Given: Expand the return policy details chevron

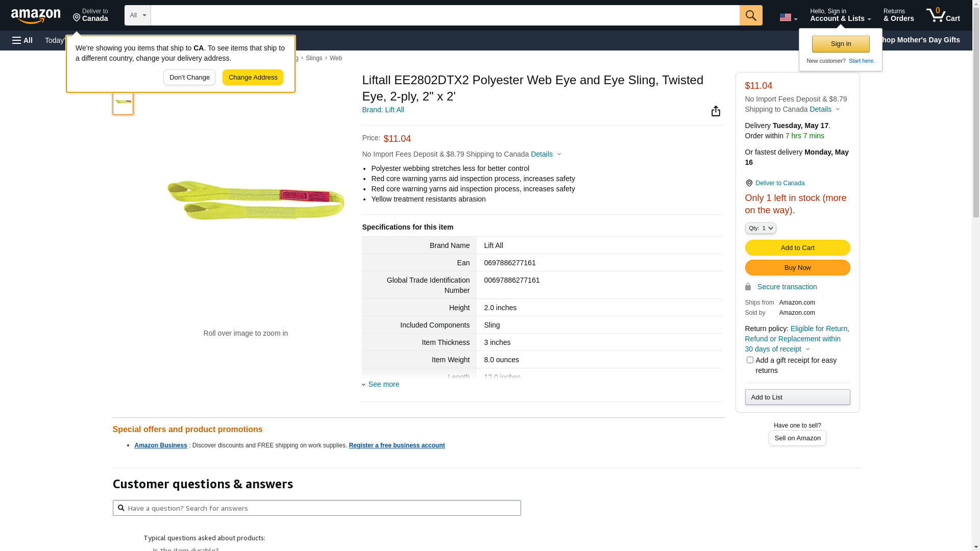Looking at the screenshot, I should 807,349.
